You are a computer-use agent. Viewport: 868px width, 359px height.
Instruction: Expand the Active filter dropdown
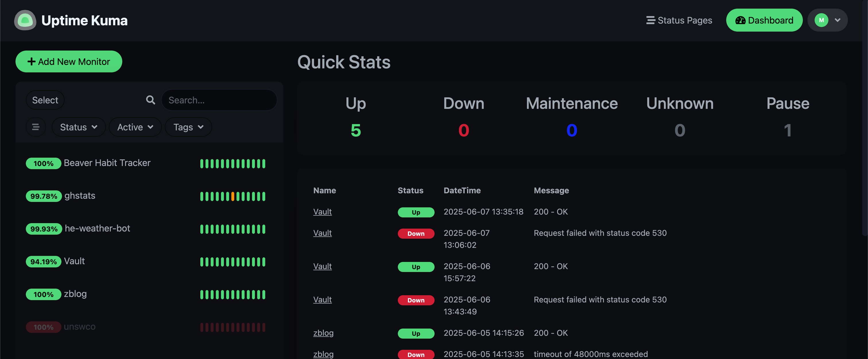(x=135, y=127)
